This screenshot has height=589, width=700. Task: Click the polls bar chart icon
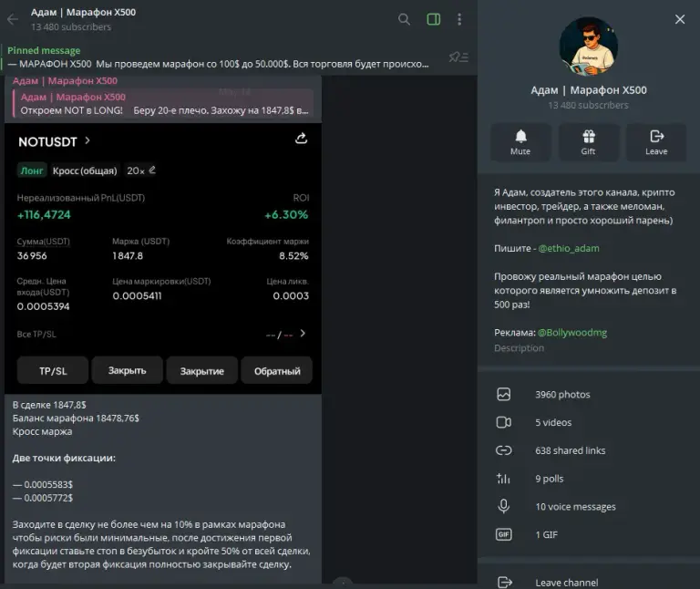click(503, 479)
